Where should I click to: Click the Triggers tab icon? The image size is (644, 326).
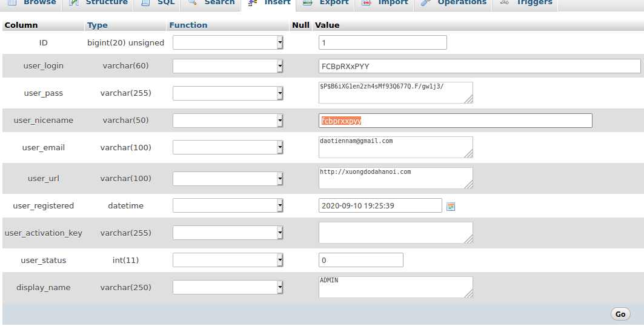505,2
